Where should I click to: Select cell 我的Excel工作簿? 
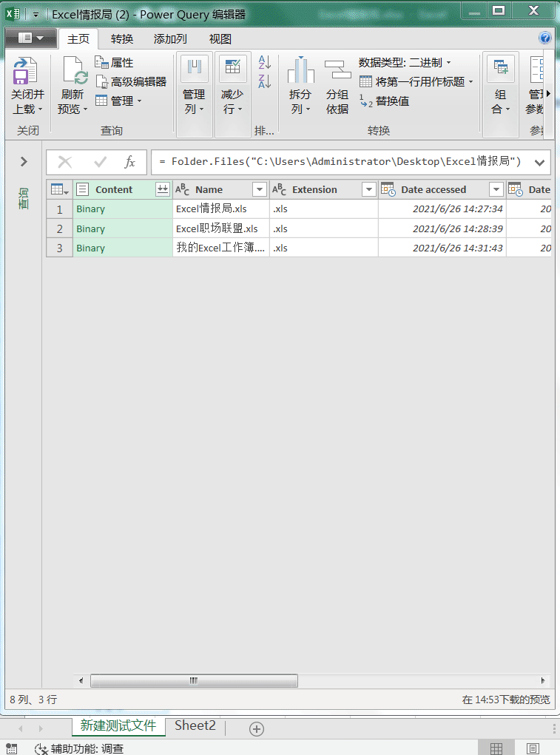click(x=221, y=248)
